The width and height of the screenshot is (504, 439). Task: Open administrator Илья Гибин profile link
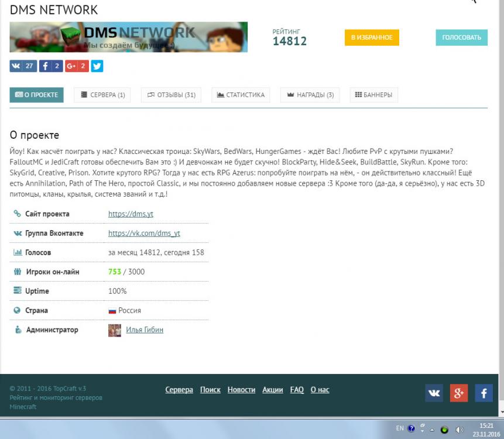(145, 330)
